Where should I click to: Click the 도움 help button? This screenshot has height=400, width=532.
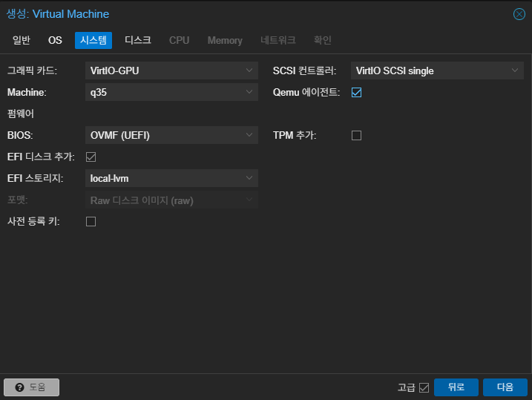(x=32, y=387)
